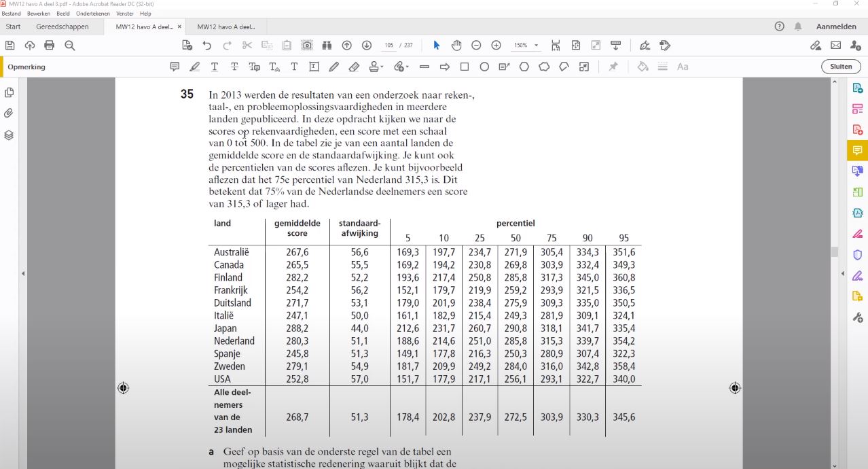Open the Venster menu

coord(125,14)
